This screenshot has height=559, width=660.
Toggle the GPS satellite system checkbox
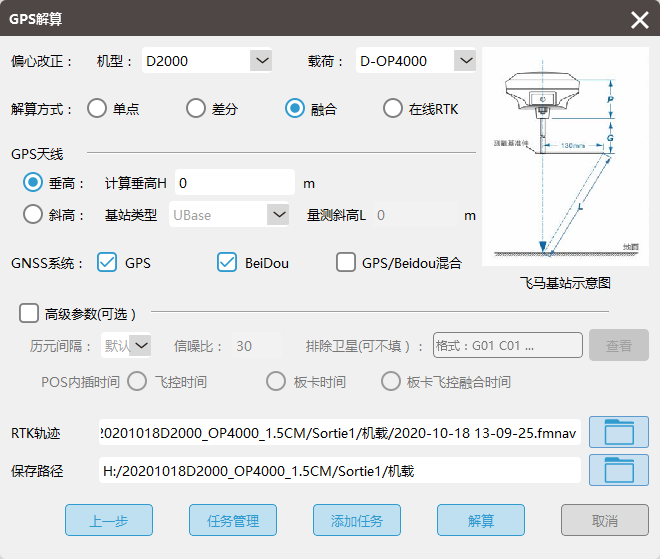click(x=107, y=262)
